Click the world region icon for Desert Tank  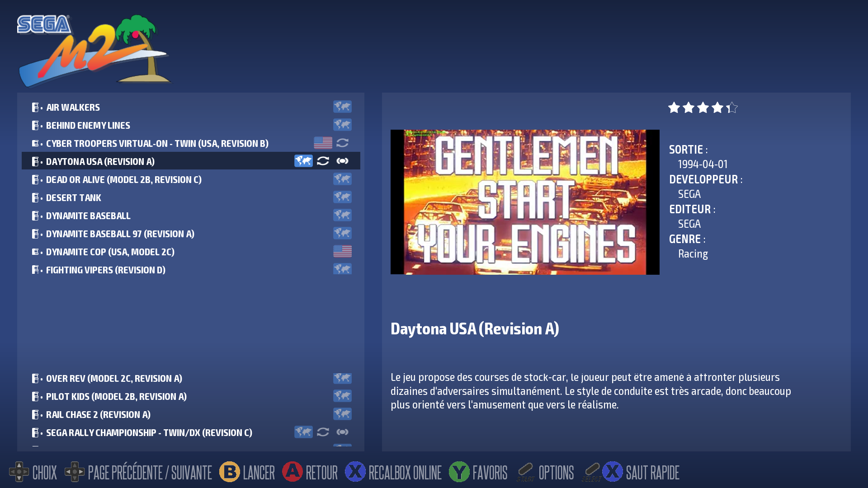342,197
